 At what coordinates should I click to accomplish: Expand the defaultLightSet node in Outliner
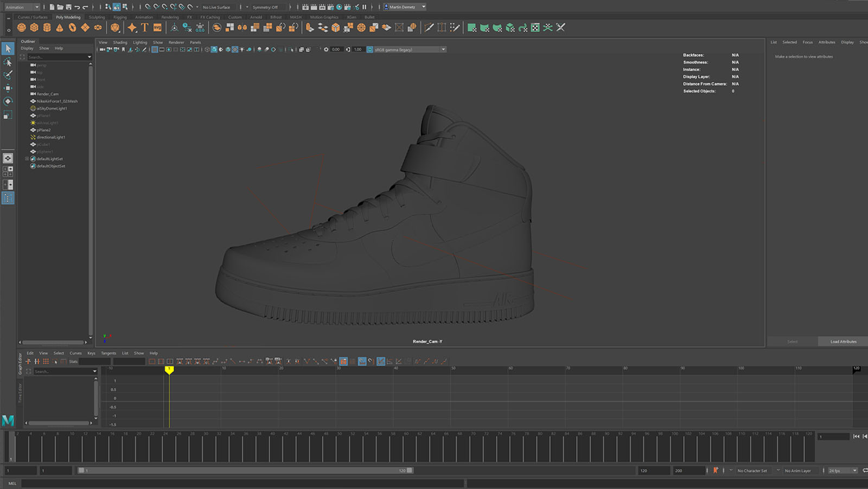[x=27, y=159]
